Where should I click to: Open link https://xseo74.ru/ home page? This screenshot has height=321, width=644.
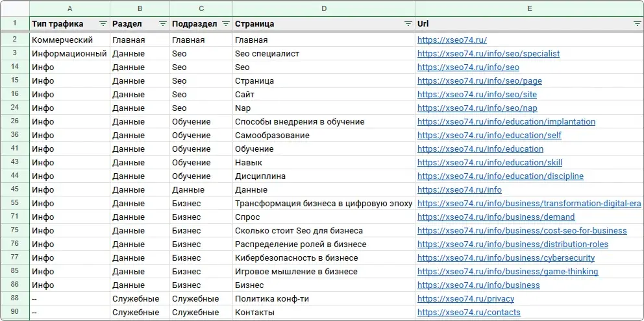point(452,40)
